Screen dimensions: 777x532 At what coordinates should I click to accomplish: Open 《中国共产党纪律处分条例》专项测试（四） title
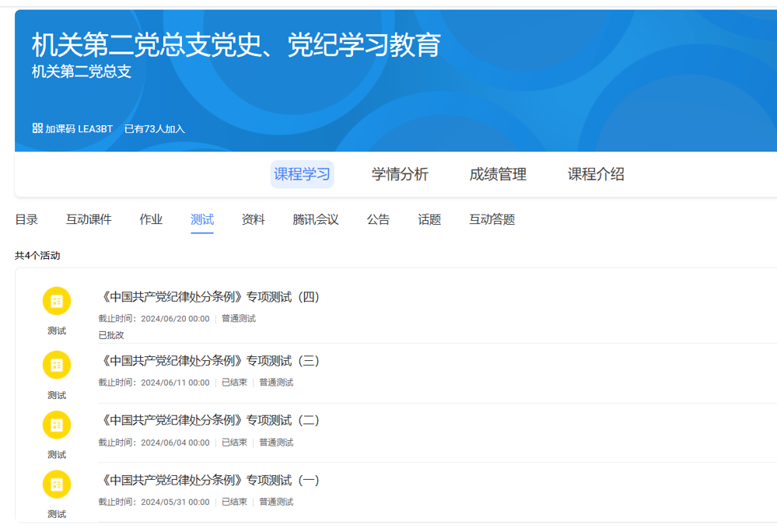click(210, 296)
